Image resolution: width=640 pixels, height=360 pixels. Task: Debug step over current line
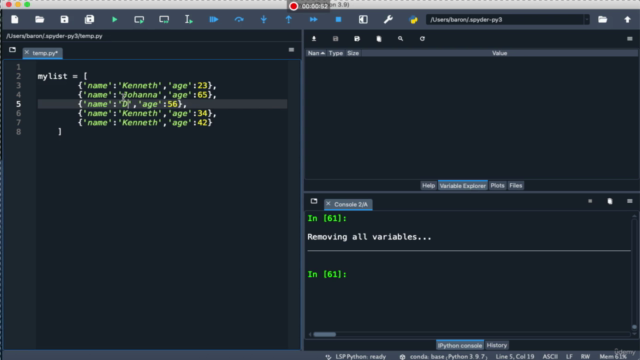point(239,19)
